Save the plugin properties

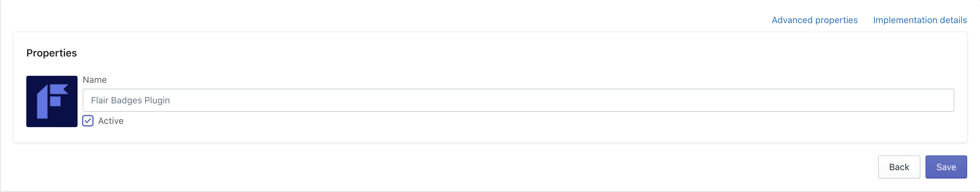point(946,167)
